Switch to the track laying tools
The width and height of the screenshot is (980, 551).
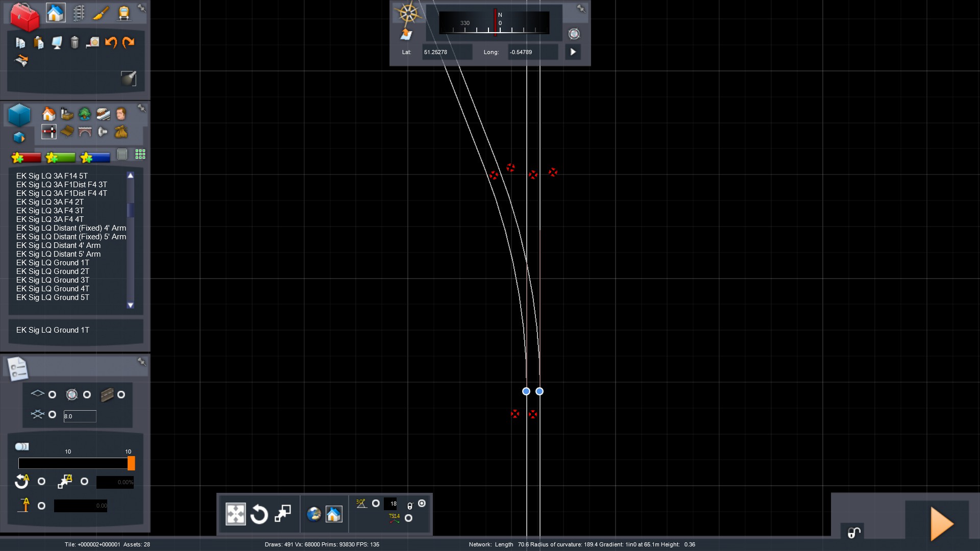pyautogui.click(x=79, y=13)
